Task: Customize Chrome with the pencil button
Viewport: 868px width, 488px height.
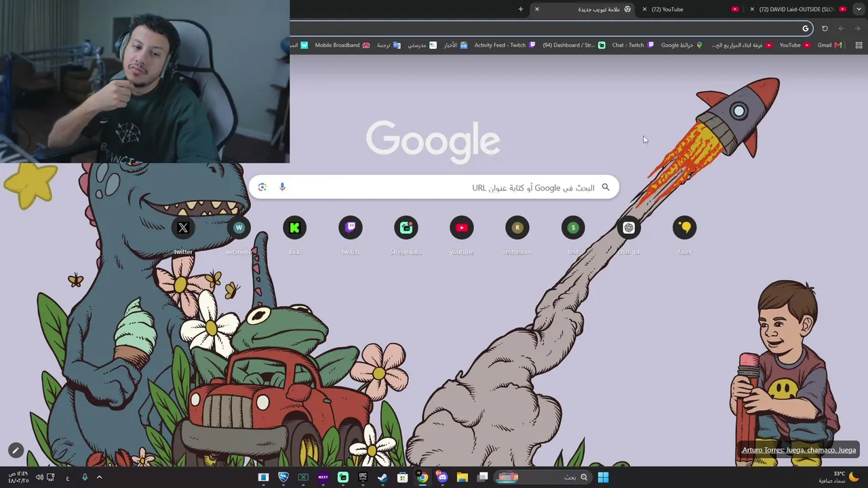Action: click(x=16, y=450)
